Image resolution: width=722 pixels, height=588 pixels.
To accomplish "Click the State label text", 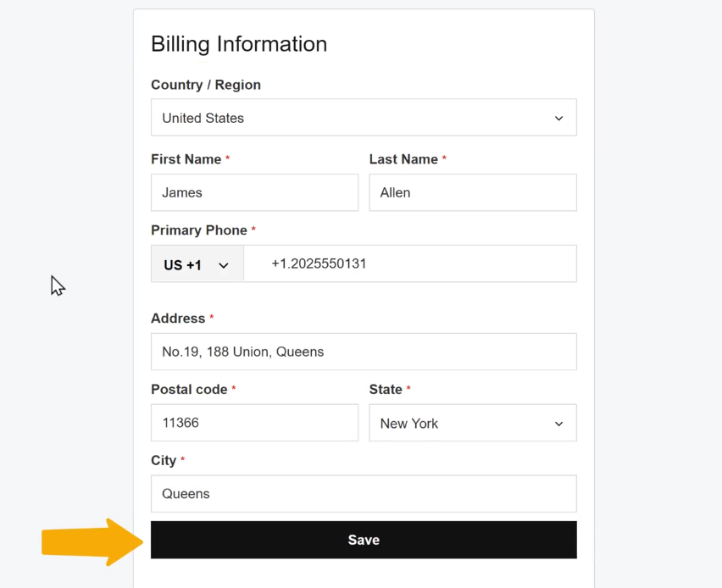I will tap(386, 390).
